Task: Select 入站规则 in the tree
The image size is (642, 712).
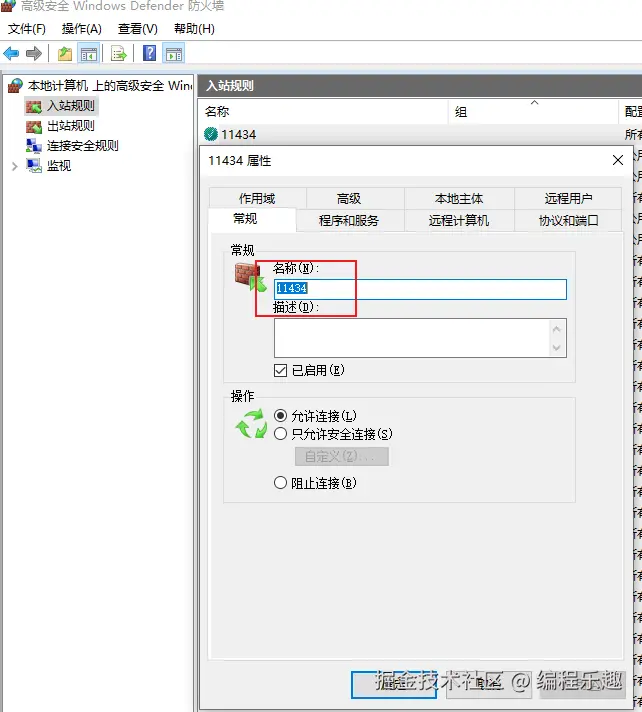Action: click(70, 106)
